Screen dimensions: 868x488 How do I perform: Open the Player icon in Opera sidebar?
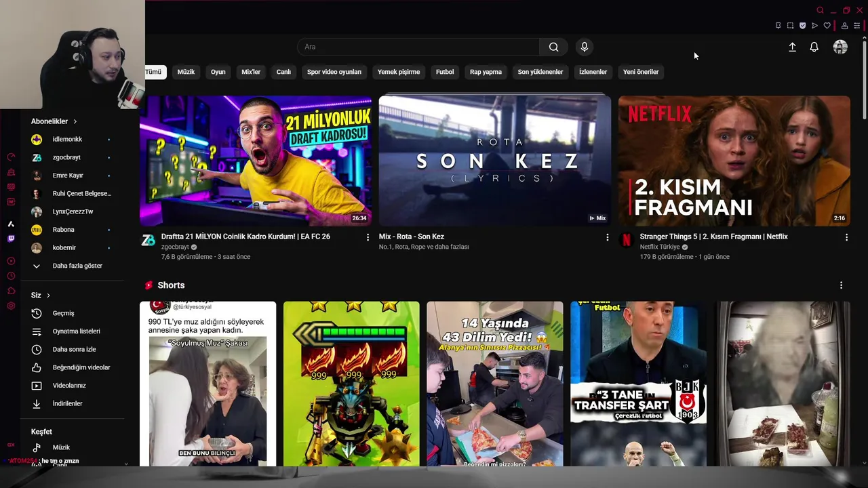11,261
